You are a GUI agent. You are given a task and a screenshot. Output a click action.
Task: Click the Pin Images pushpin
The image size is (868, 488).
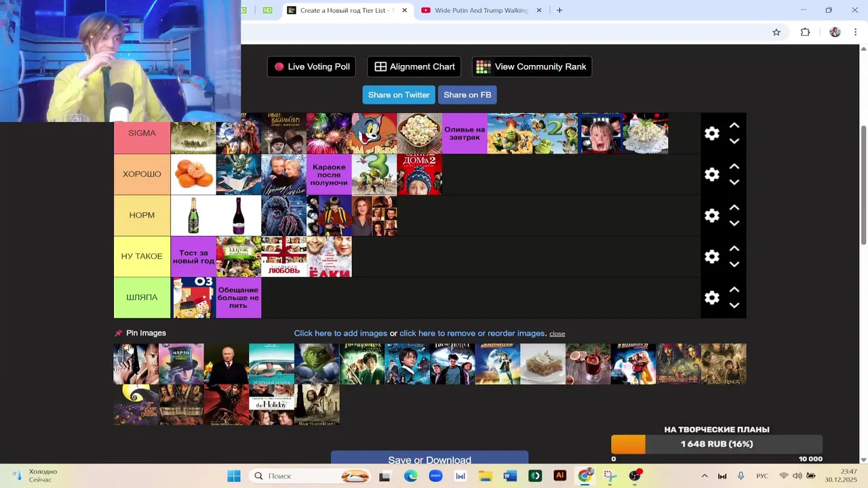(x=119, y=333)
